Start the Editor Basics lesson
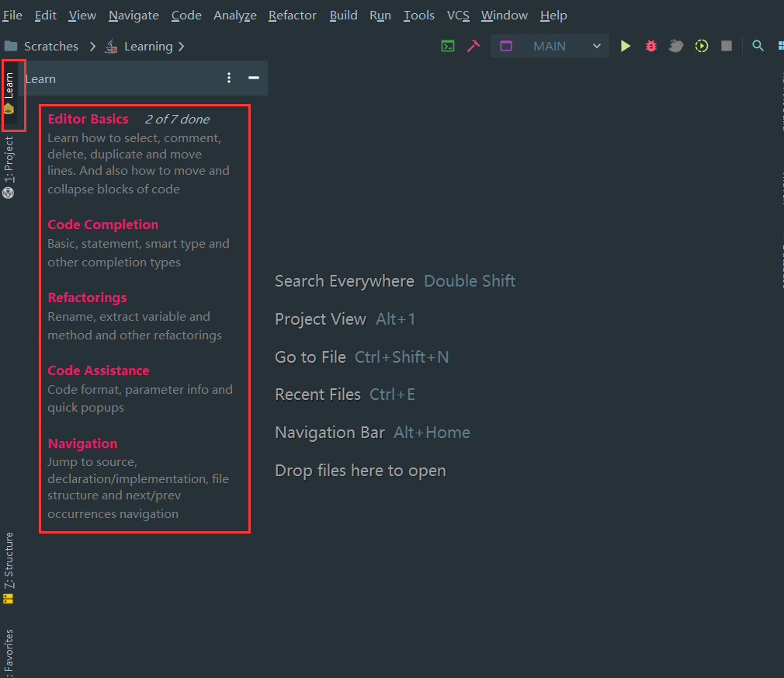The height and width of the screenshot is (678, 784). (88, 119)
